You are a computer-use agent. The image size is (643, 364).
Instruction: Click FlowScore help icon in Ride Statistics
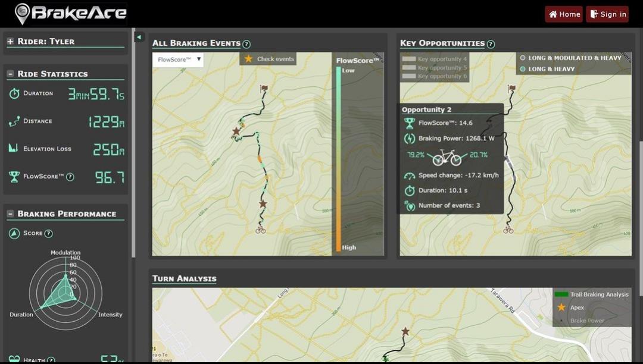point(70,177)
